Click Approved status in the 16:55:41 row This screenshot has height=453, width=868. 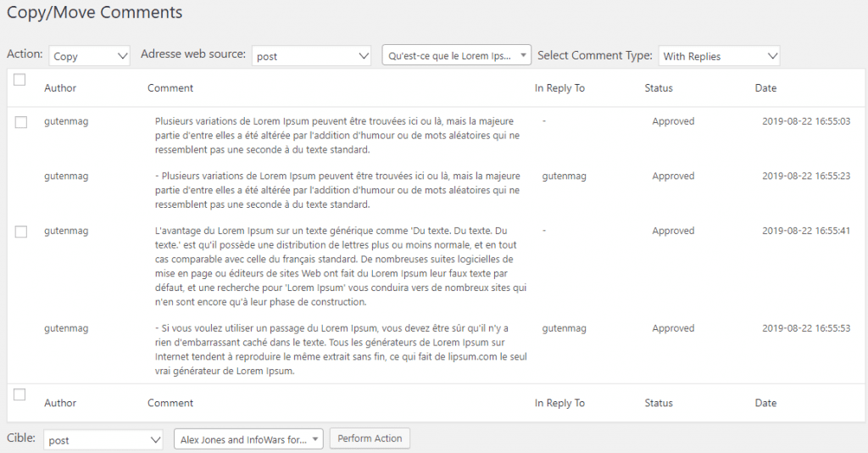(x=673, y=232)
